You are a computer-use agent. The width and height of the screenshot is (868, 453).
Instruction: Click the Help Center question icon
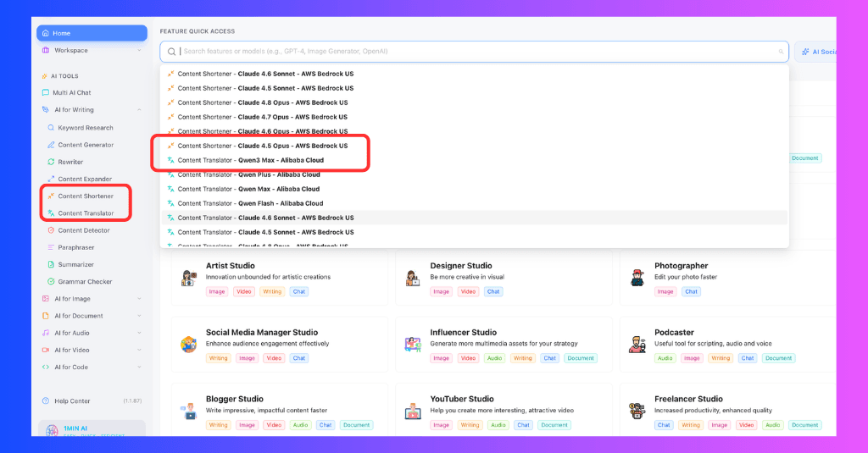[x=46, y=401]
